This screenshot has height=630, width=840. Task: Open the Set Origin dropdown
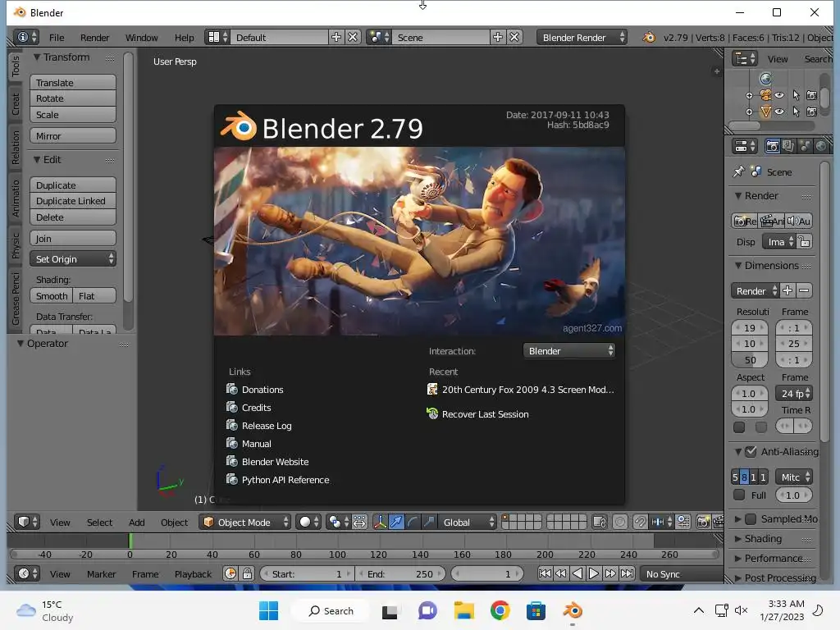pyautogui.click(x=73, y=258)
